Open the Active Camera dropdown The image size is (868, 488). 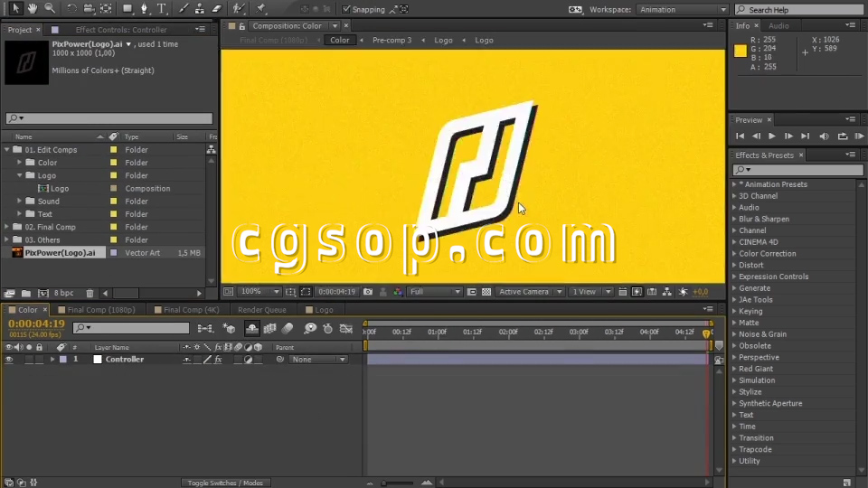point(531,292)
